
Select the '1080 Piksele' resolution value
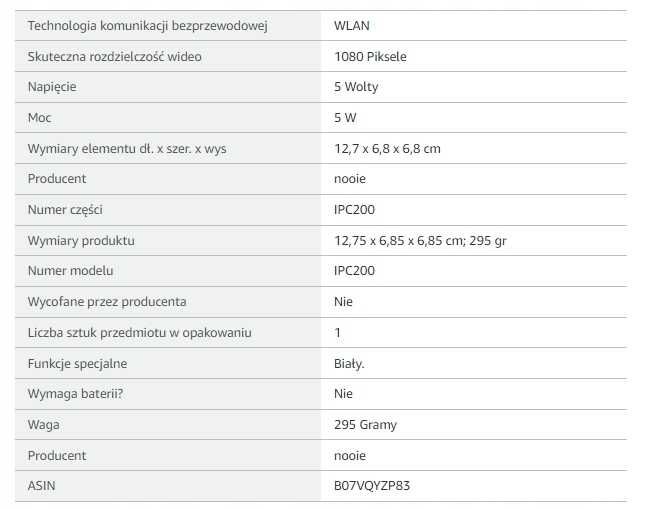tap(370, 56)
